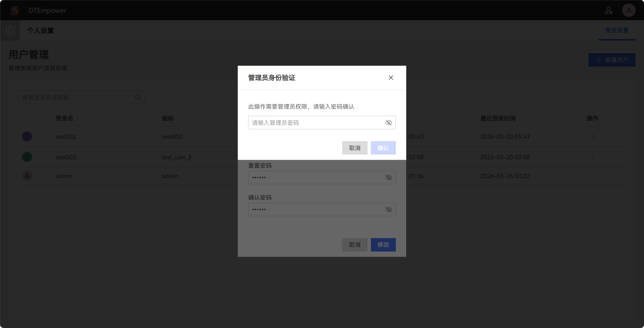
Task: Click the 修改 button
Action: click(x=383, y=245)
